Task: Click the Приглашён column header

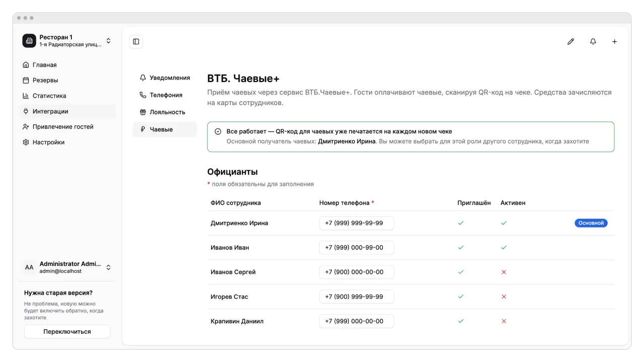Action: pos(474,203)
